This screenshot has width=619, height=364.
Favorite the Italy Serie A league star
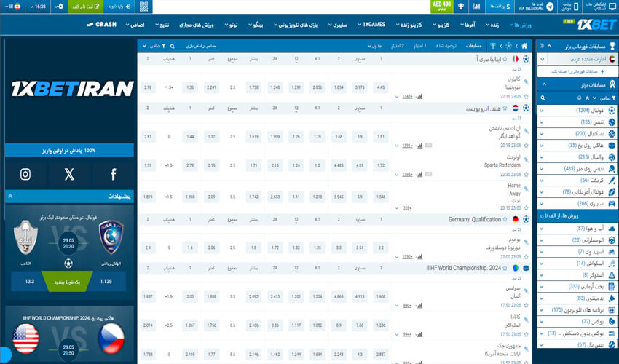(505, 59)
